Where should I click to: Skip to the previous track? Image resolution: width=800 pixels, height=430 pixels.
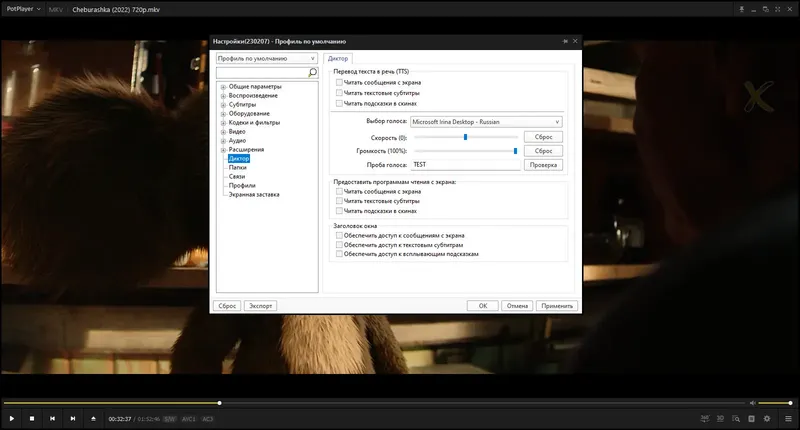click(52, 418)
